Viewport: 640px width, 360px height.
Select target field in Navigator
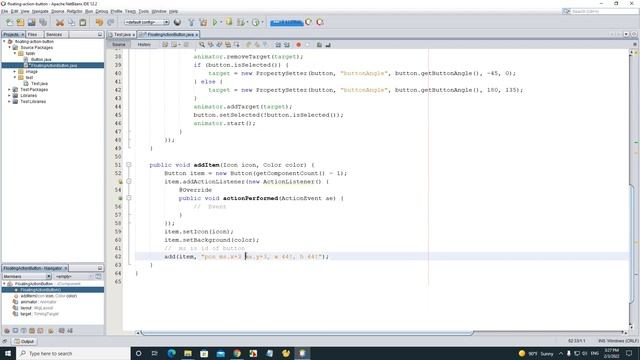pyautogui.click(x=40, y=314)
